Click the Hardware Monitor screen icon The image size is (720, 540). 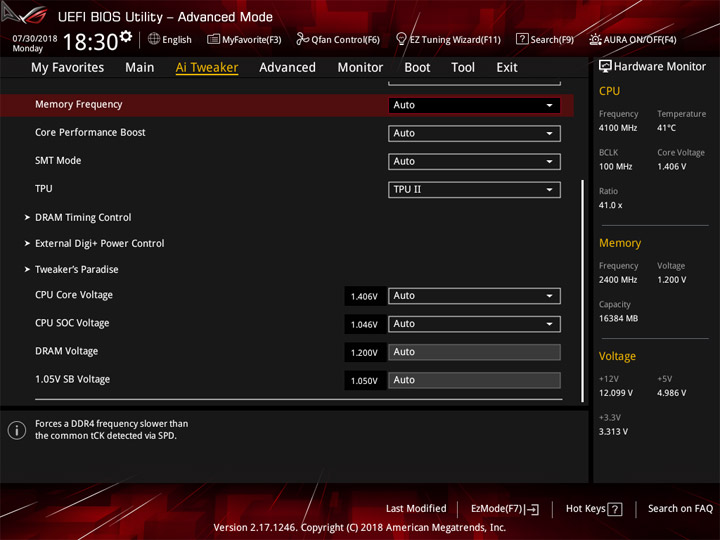(605, 67)
